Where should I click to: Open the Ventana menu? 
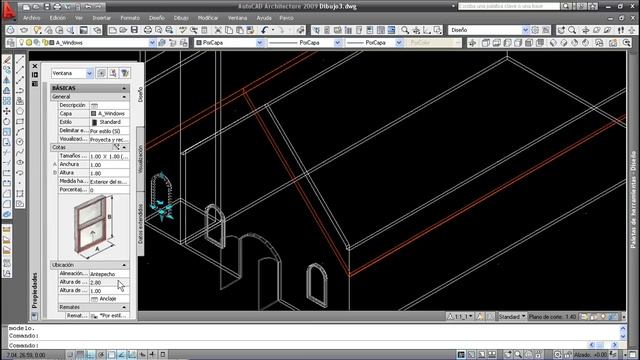click(x=237, y=18)
